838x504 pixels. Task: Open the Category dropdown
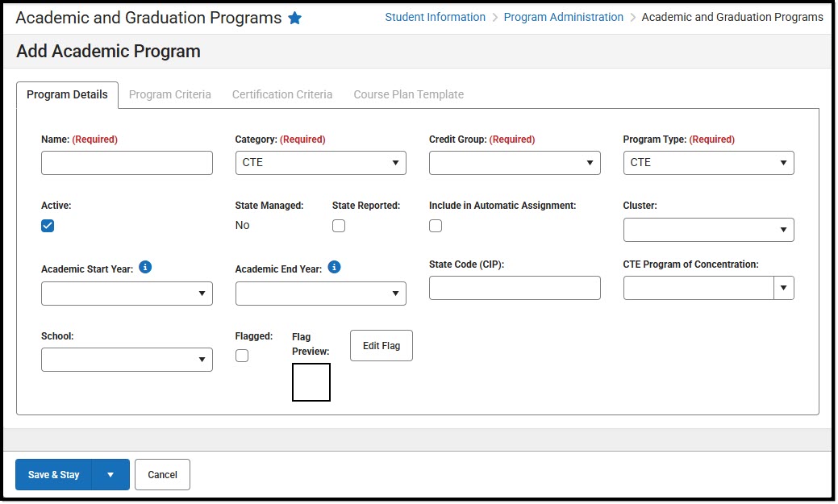point(320,163)
